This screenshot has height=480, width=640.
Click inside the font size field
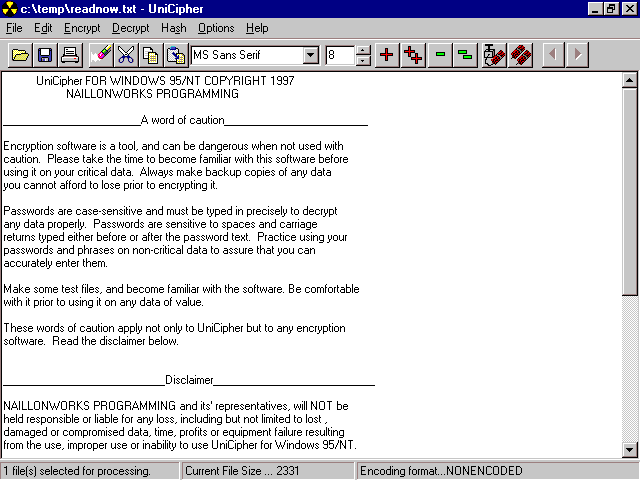pos(339,55)
